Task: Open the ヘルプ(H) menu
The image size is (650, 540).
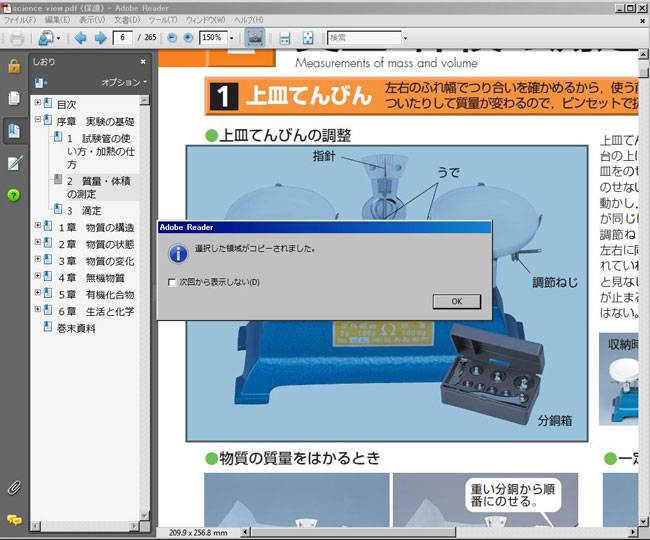Action: click(248, 20)
